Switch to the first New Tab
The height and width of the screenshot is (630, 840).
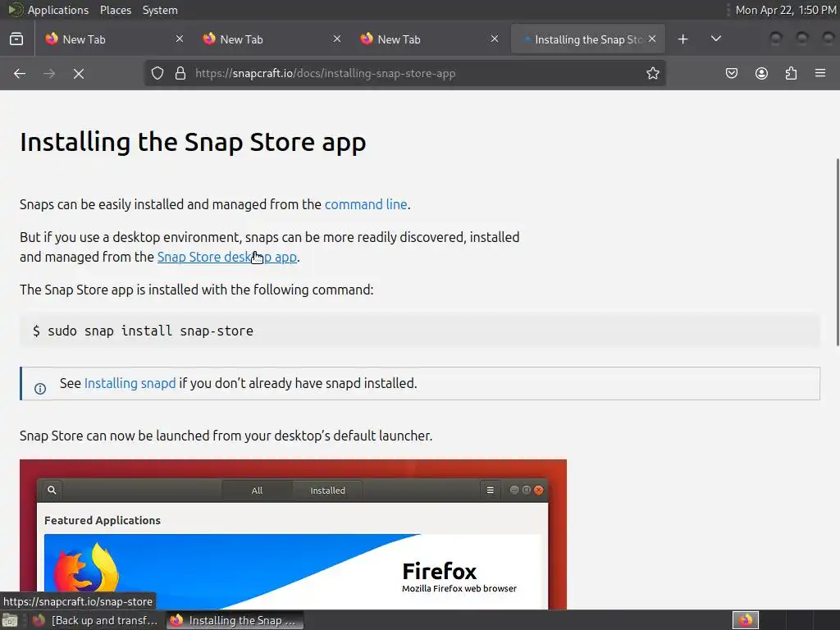pos(112,39)
